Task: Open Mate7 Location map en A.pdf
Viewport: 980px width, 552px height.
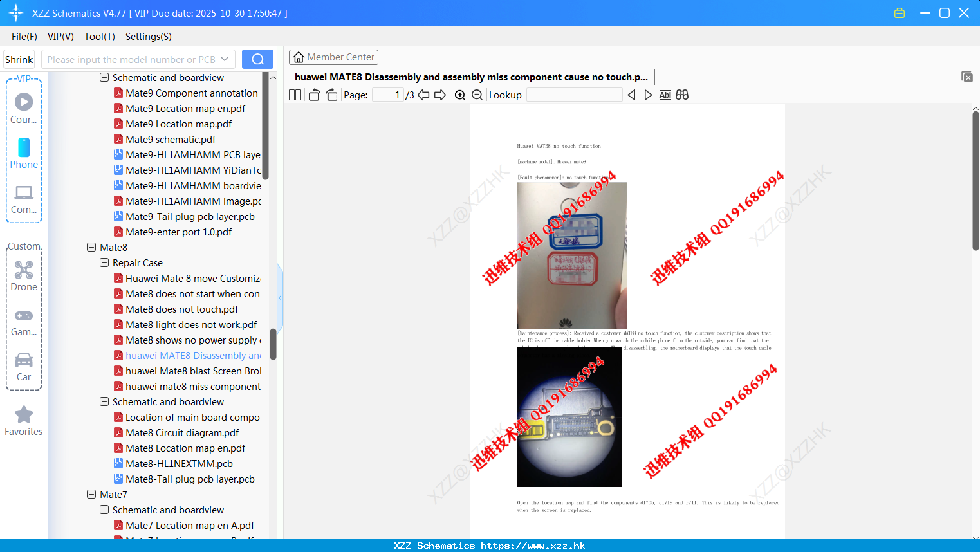Action: (184, 525)
